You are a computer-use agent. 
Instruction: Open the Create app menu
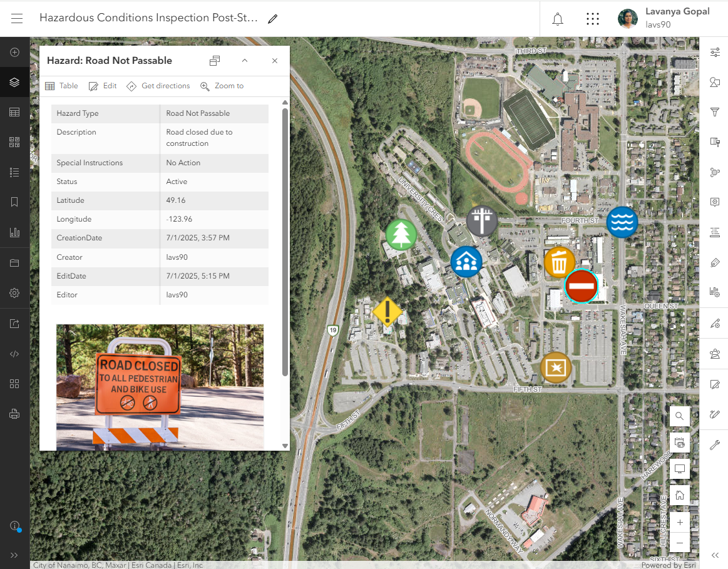(x=14, y=384)
